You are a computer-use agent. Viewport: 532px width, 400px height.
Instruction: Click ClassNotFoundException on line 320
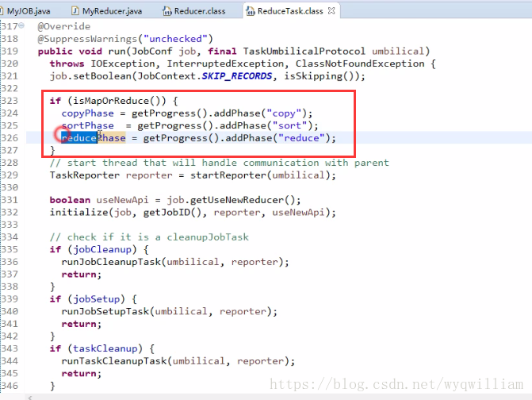(x=360, y=63)
